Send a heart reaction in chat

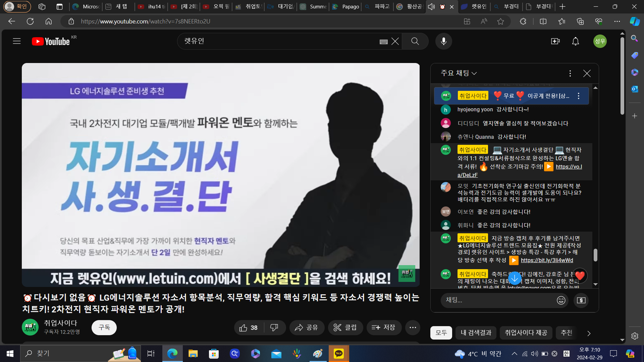(580, 276)
